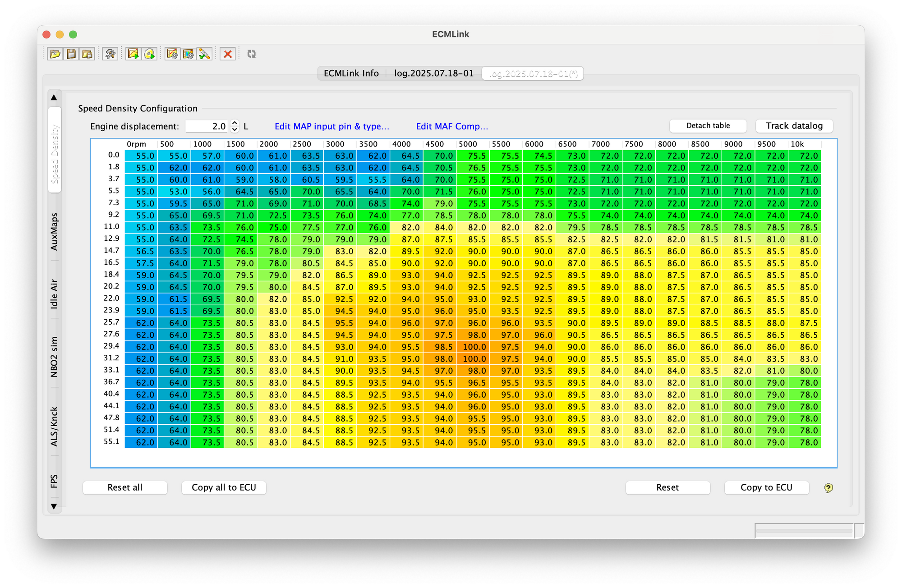This screenshot has width=902, height=588.
Task: Select the 14.7 row label
Action: point(111,251)
